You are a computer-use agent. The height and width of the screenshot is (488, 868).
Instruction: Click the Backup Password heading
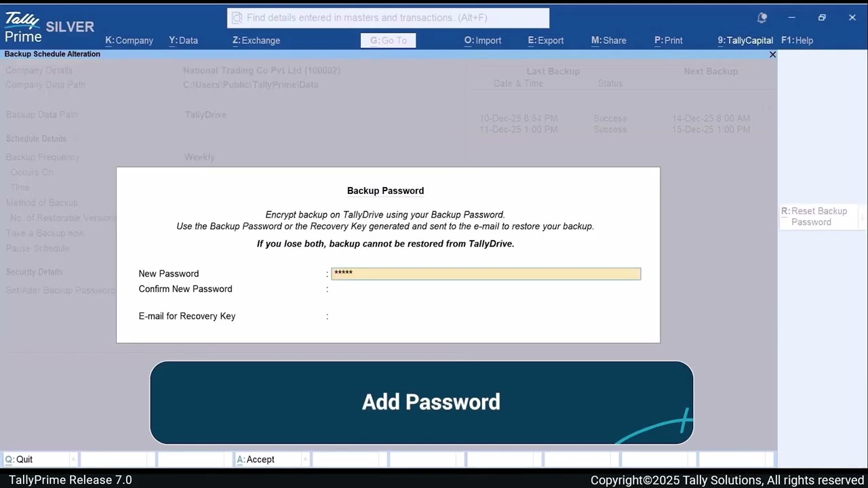(385, 190)
